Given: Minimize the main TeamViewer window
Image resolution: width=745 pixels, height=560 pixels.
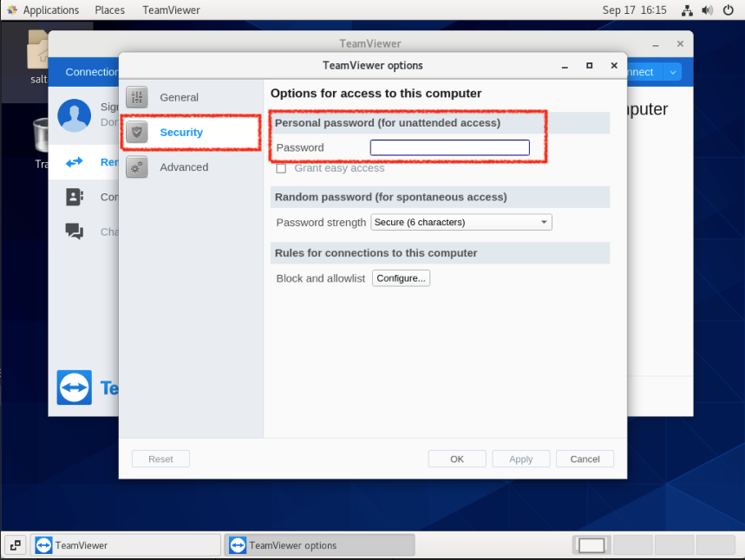Looking at the screenshot, I should [656, 44].
